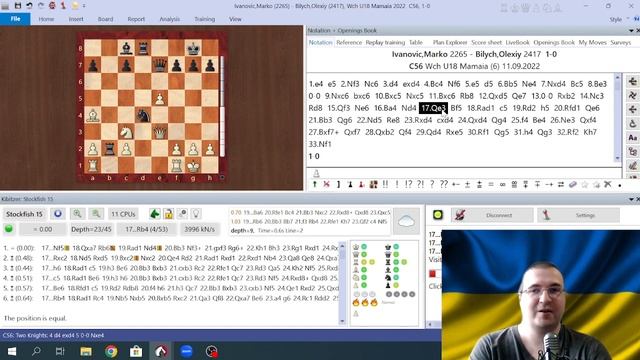Open the File menu
The width and height of the screenshot is (640, 360).
coord(15,19)
